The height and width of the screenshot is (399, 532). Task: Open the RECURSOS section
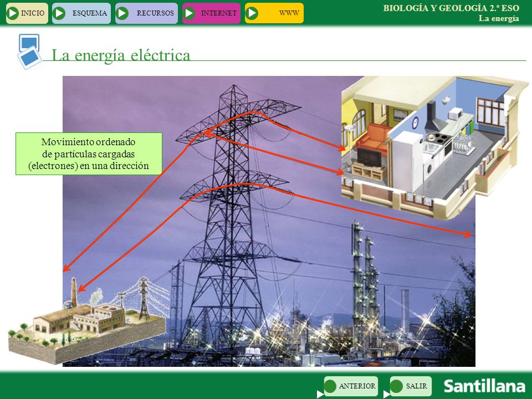click(146, 13)
